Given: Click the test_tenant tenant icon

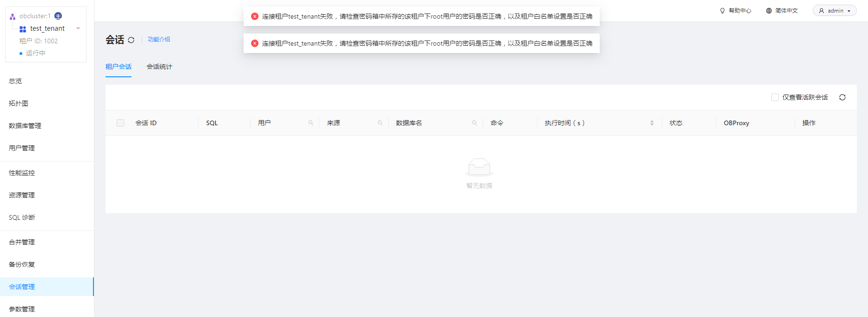Looking at the screenshot, I should (23, 29).
